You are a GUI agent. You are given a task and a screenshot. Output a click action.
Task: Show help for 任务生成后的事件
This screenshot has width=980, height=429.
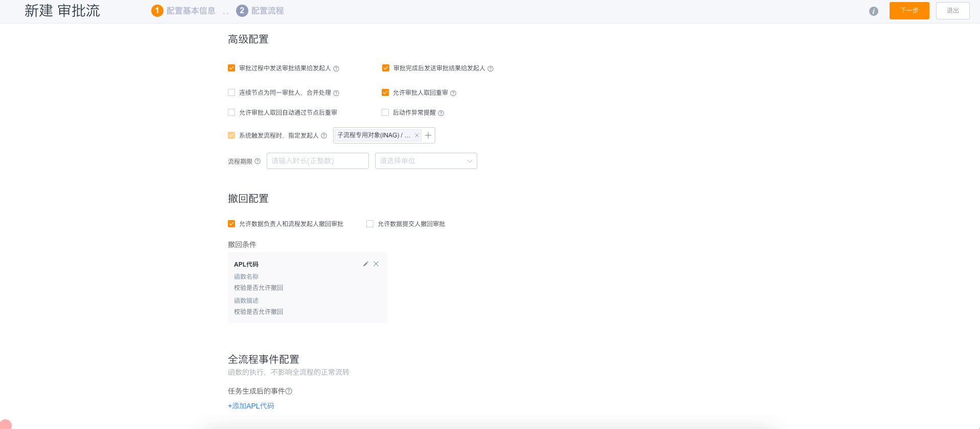pyautogui.click(x=289, y=391)
